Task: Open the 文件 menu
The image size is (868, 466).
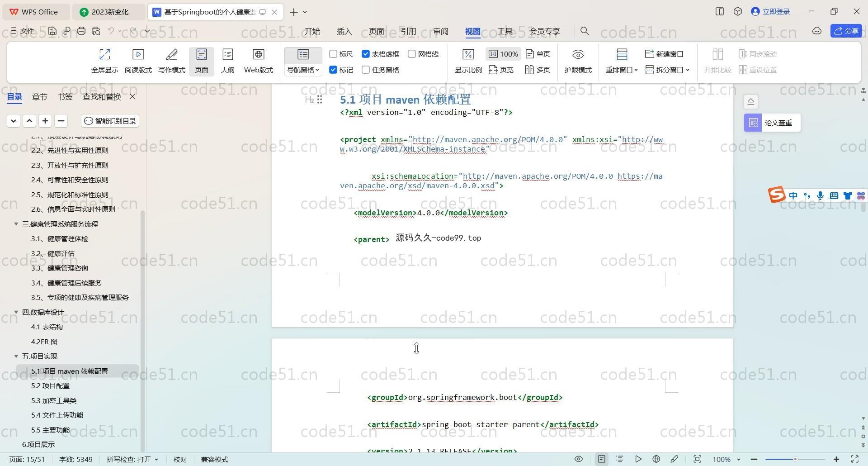Action: pyautogui.click(x=23, y=31)
